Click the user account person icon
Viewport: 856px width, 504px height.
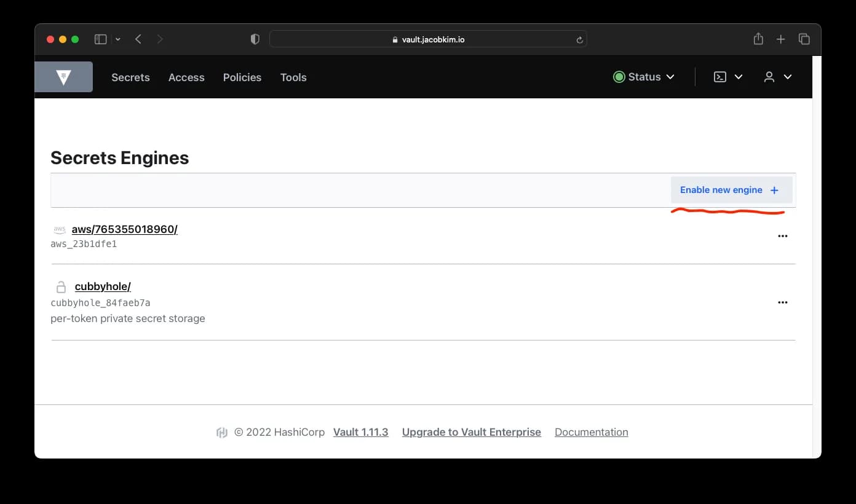tap(769, 77)
